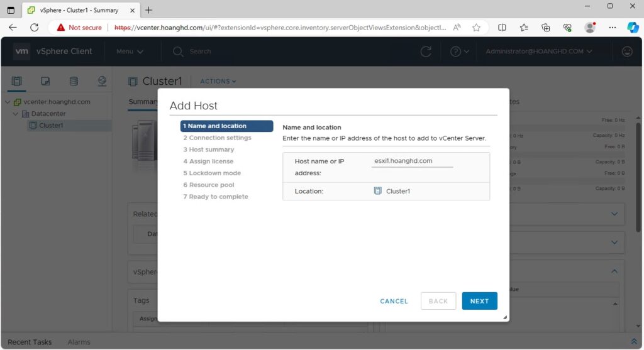The width and height of the screenshot is (644, 350).
Task: Click the search magnifier icon
Action: 178,52
